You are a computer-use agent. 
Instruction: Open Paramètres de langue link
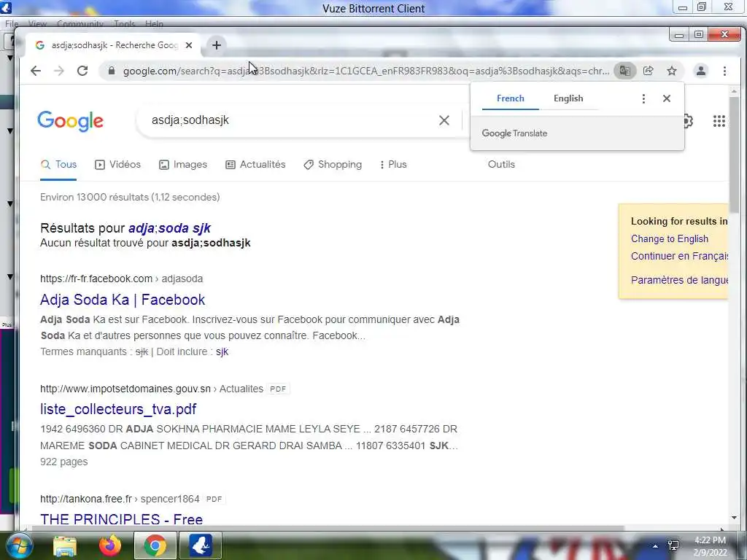tap(679, 280)
